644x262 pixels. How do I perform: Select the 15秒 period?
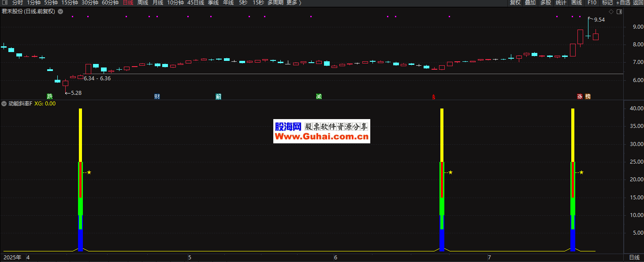(258, 3)
